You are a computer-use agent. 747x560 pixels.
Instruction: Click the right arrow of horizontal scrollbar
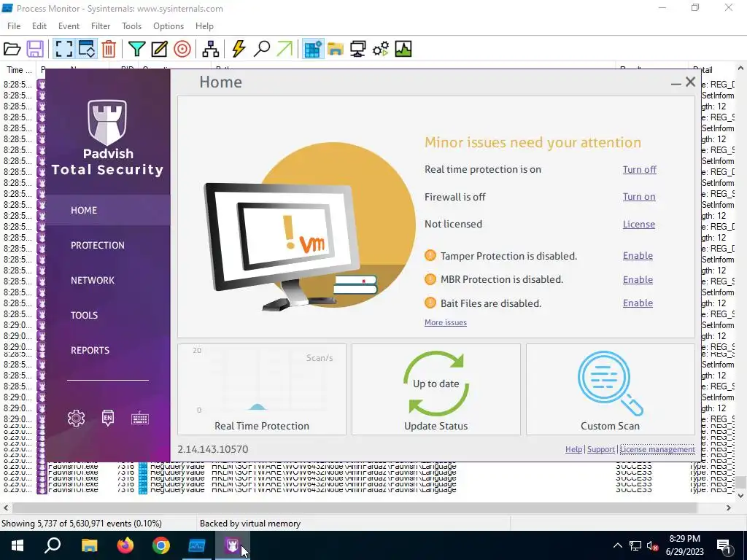coord(729,508)
